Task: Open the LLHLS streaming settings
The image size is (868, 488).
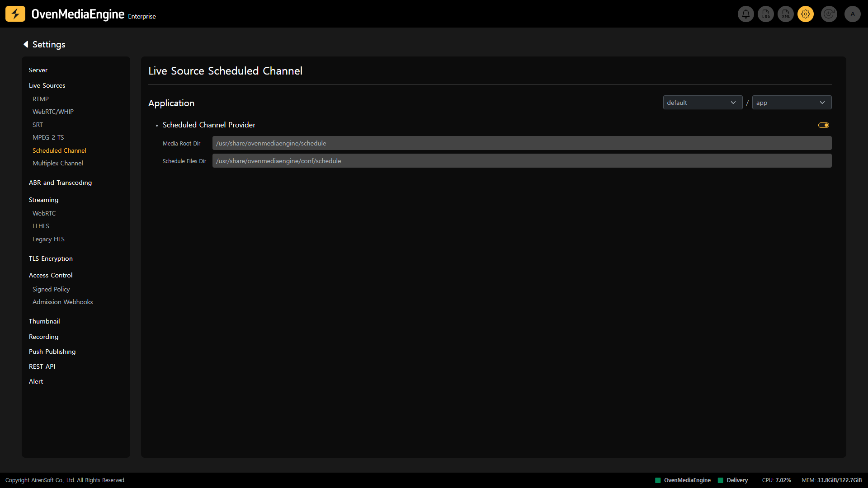Action: (41, 226)
